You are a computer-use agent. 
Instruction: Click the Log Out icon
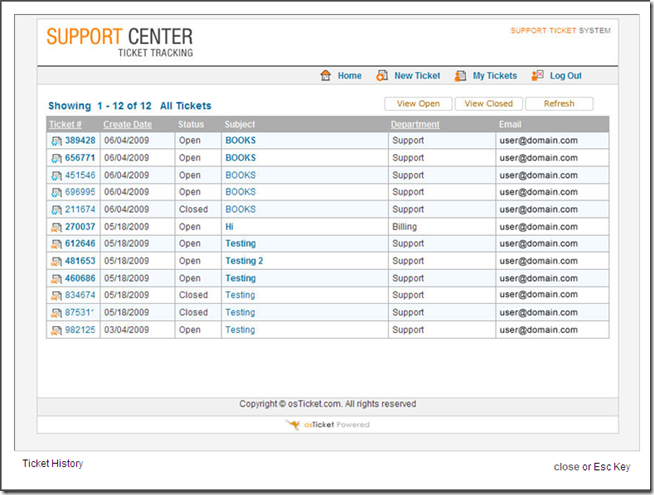point(538,76)
